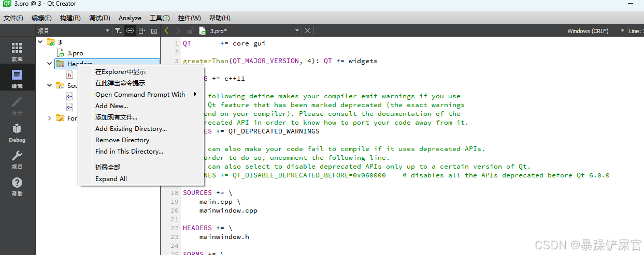The image size is (644, 255).
Task: Collapse the Headers tree node
Action: click(x=50, y=64)
